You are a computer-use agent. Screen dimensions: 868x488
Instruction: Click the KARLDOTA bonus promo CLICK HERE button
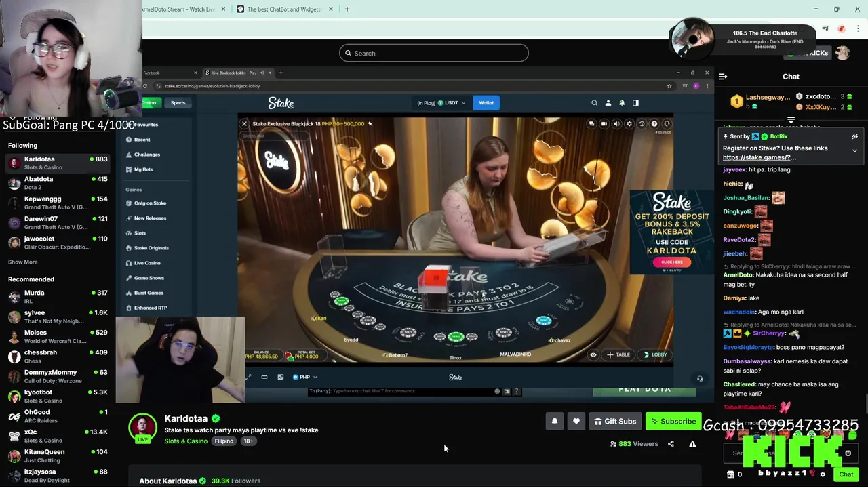tap(672, 262)
